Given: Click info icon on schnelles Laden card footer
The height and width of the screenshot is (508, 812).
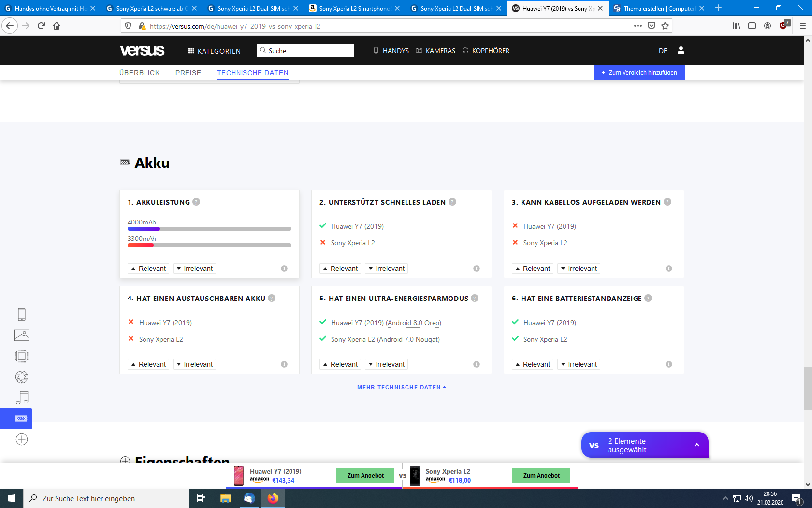Looking at the screenshot, I should 477,269.
